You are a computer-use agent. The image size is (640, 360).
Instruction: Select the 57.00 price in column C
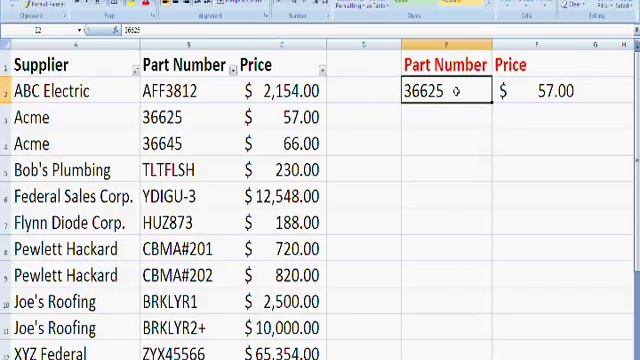click(x=282, y=117)
